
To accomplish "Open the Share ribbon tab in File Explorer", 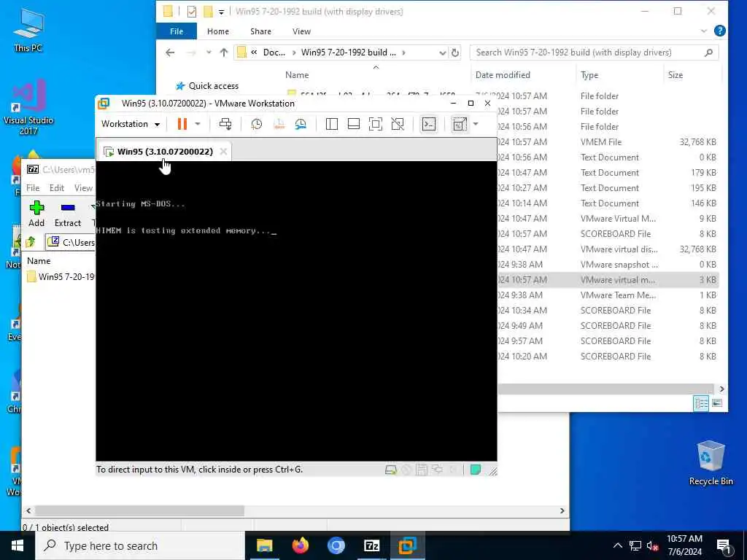I will [x=260, y=31].
